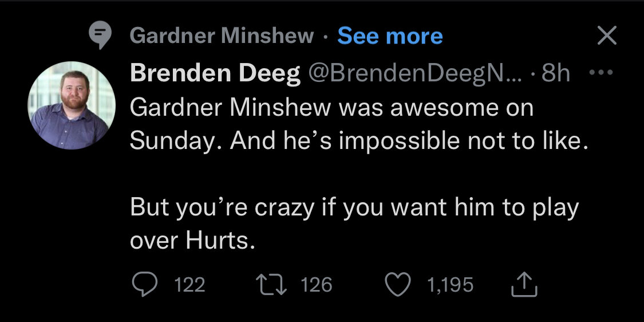Click the 126 retweets count

(x=317, y=285)
